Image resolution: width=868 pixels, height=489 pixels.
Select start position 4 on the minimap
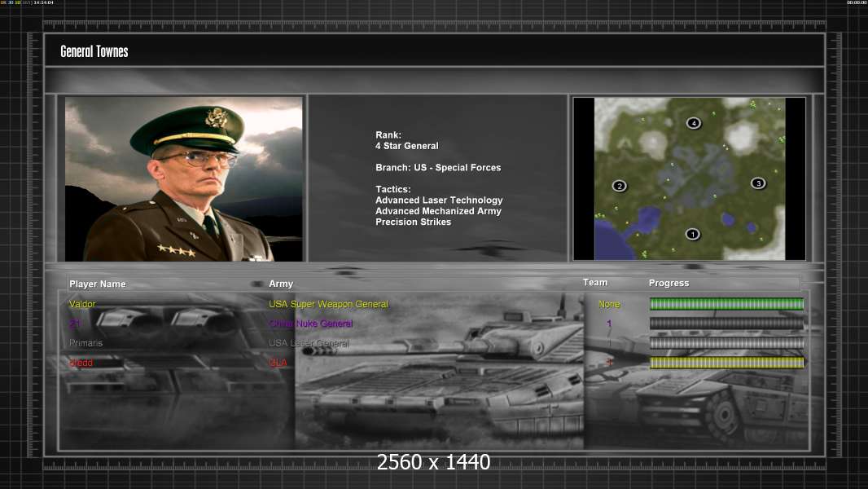694,123
